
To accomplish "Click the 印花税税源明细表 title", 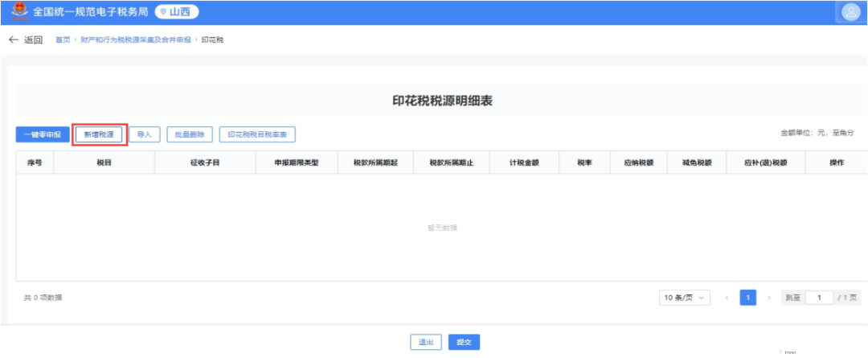I will tap(442, 101).
